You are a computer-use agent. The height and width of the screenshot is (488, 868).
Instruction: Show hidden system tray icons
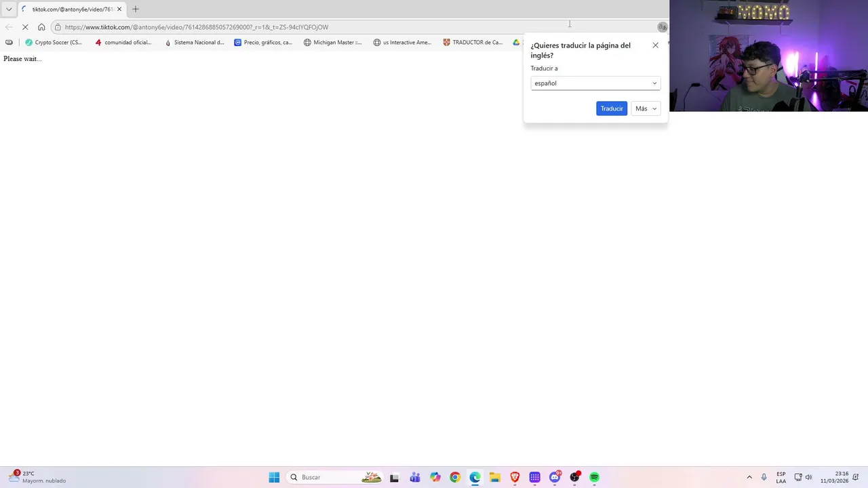749,477
